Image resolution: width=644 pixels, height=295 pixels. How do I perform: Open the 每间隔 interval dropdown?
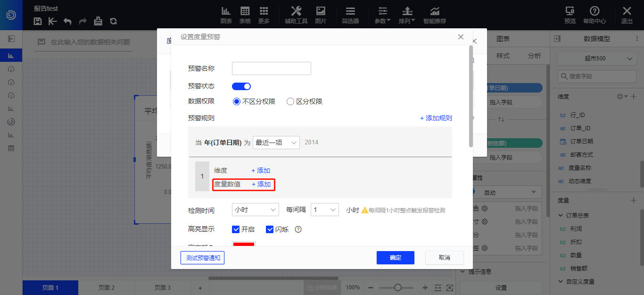(x=325, y=210)
